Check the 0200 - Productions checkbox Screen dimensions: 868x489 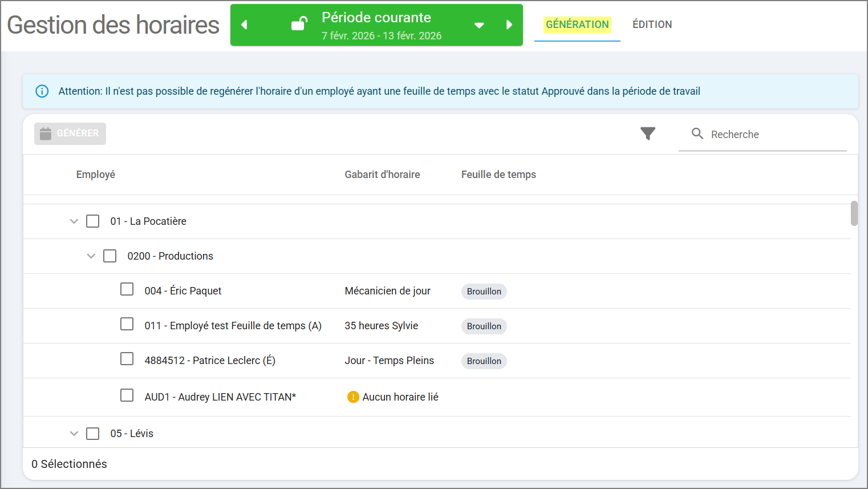[110, 256]
